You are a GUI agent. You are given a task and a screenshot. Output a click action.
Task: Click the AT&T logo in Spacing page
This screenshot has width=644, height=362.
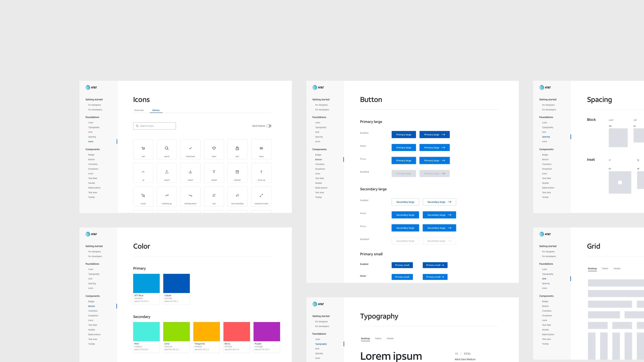(545, 87)
